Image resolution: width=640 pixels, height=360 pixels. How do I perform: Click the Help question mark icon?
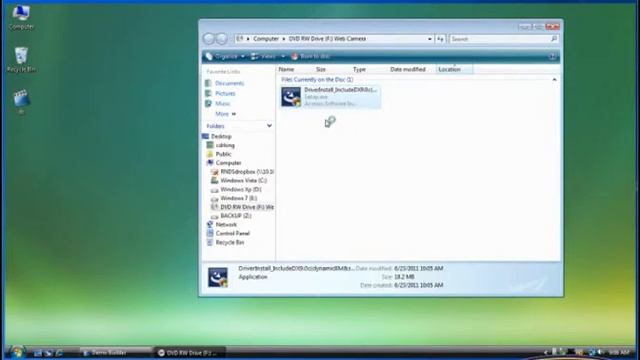(x=552, y=57)
